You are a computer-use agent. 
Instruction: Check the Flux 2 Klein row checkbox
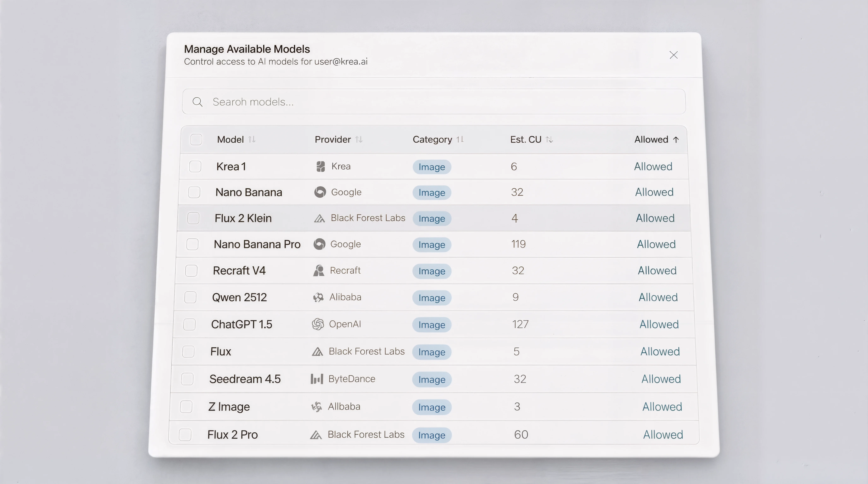pos(193,218)
